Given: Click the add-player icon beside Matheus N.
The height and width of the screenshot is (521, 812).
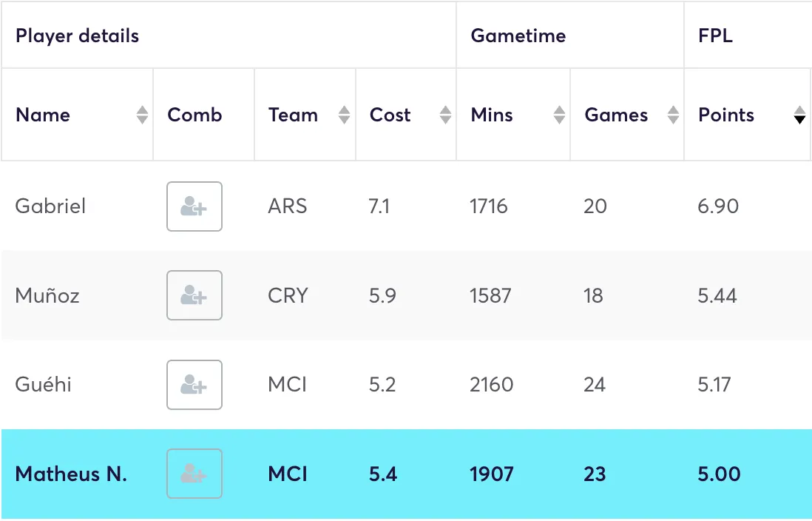Looking at the screenshot, I should (x=194, y=474).
